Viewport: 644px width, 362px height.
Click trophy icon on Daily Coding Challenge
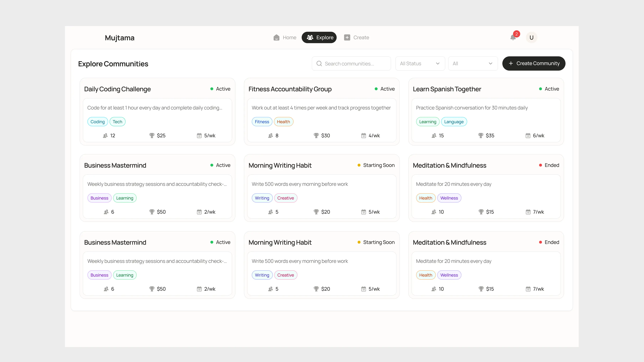pos(152,135)
